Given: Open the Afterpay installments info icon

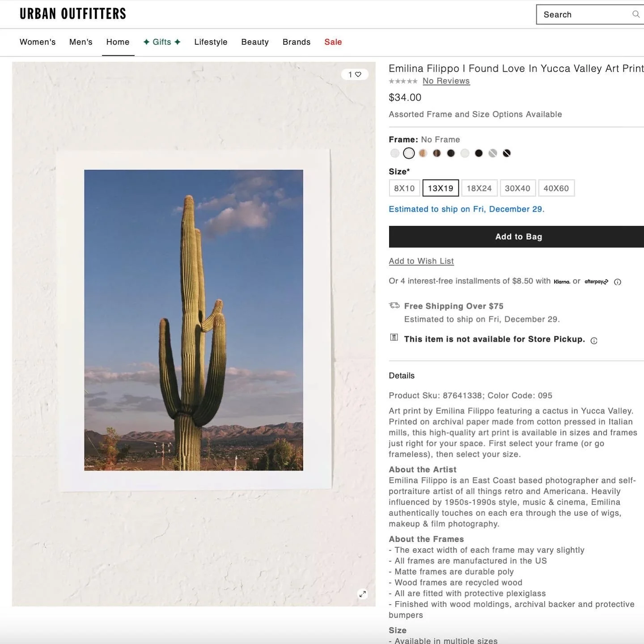Looking at the screenshot, I should pyautogui.click(x=618, y=282).
